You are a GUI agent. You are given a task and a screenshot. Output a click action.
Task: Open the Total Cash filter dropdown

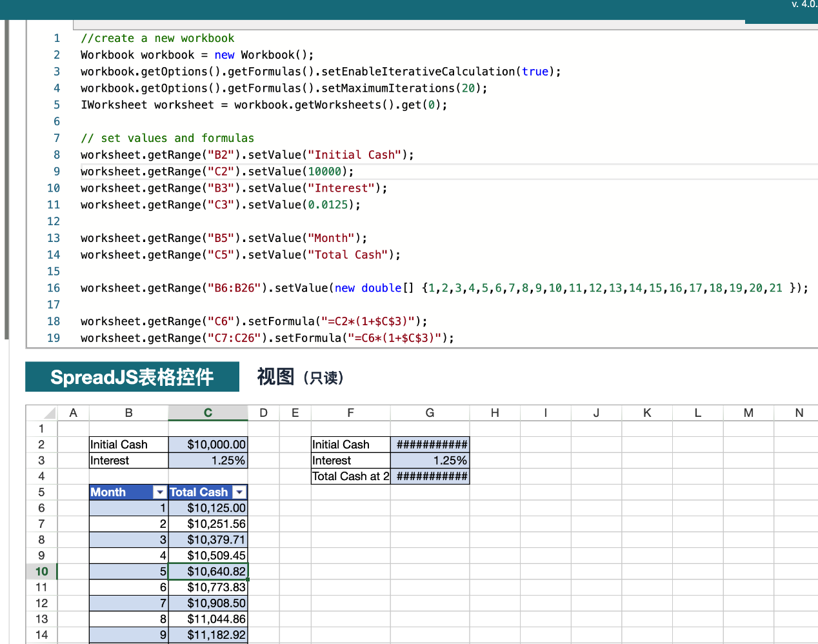(239, 492)
